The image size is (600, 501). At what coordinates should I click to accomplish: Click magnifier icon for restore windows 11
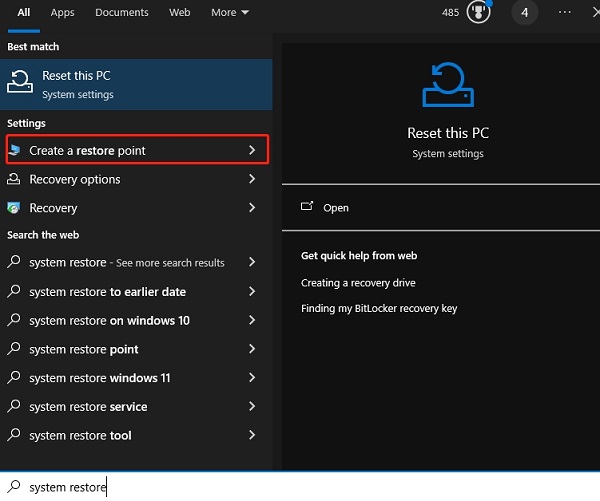(14, 377)
